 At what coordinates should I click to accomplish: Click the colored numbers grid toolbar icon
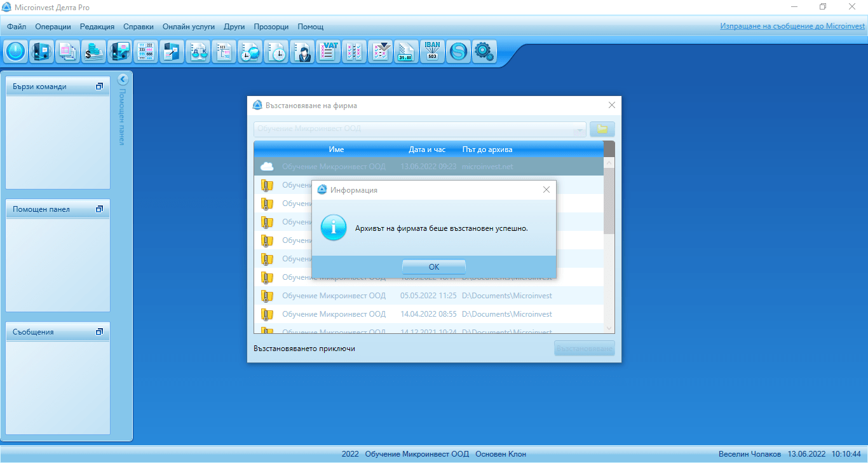click(x=146, y=52)
